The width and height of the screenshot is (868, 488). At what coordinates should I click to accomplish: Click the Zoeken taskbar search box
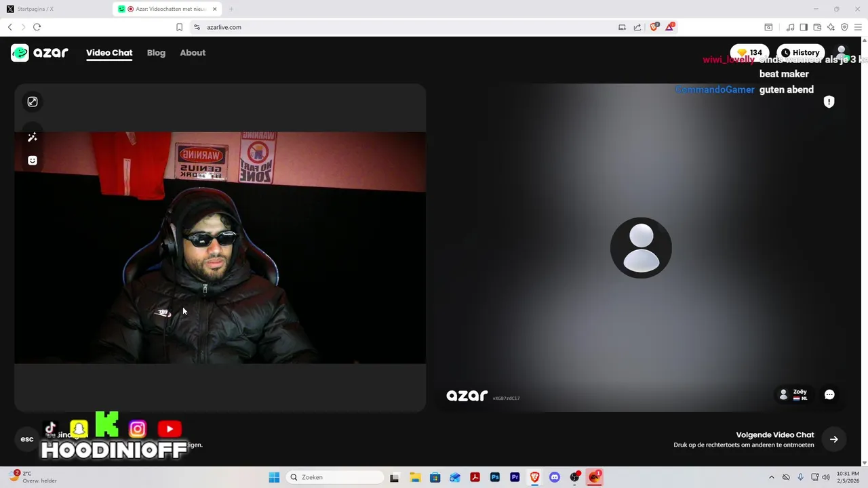point(336,477)
